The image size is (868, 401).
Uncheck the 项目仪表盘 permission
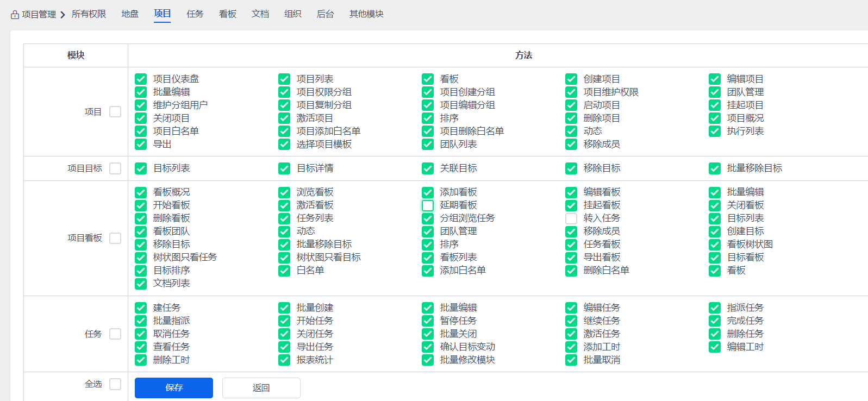coord(141,79)
